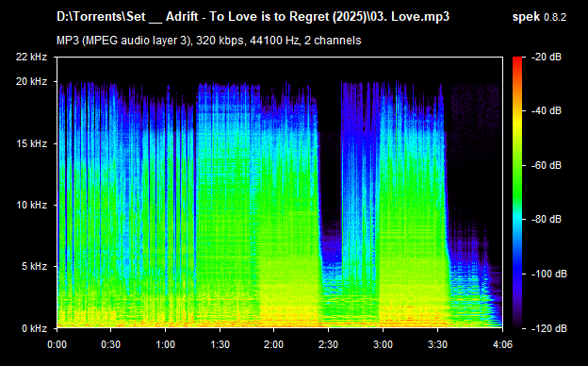Viewport: 588px width, 366px height.
Task: Click the MP3 codec info line
Action: tap(209, 41)
